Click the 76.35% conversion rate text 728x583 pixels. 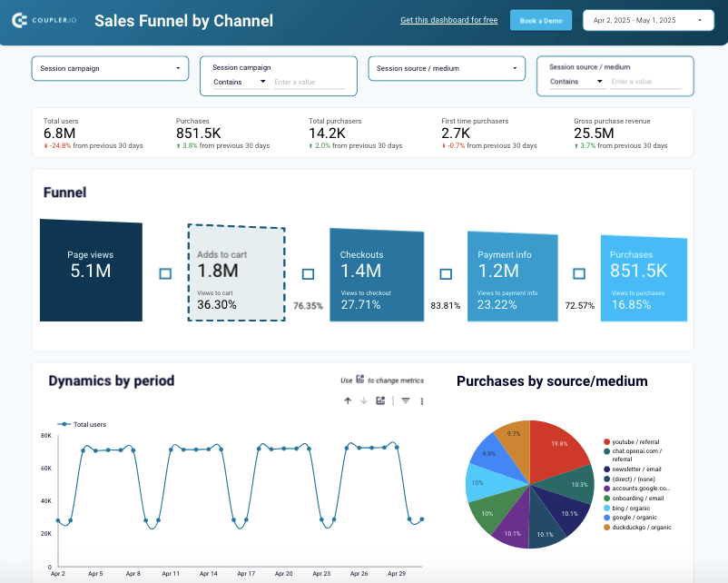[x=308, y=306]
